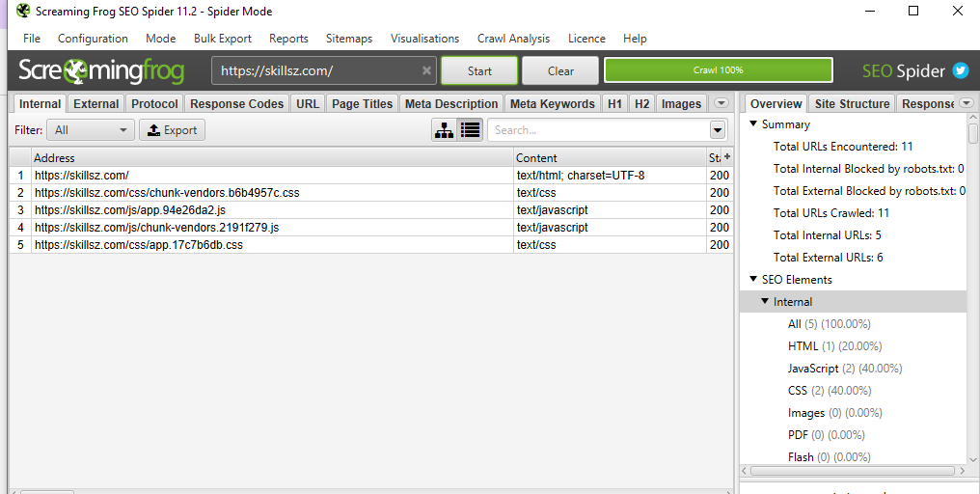Switch to the External tab

point(96,104)
